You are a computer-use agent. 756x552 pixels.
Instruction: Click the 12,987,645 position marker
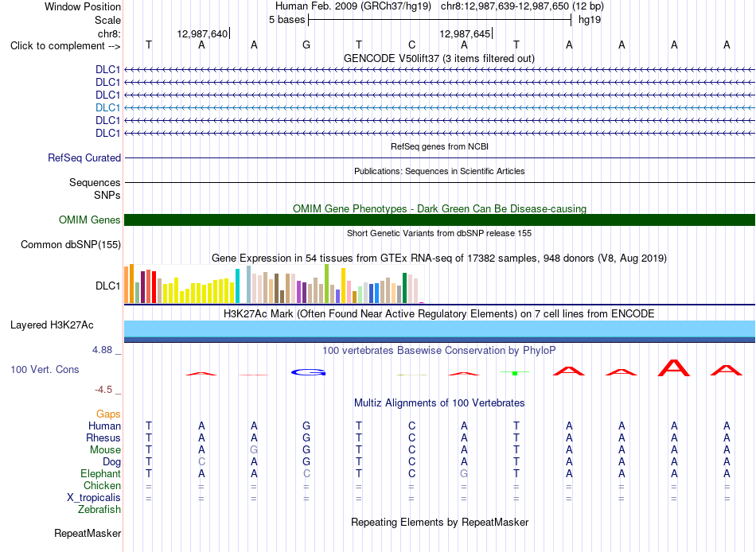pos(466,33)
